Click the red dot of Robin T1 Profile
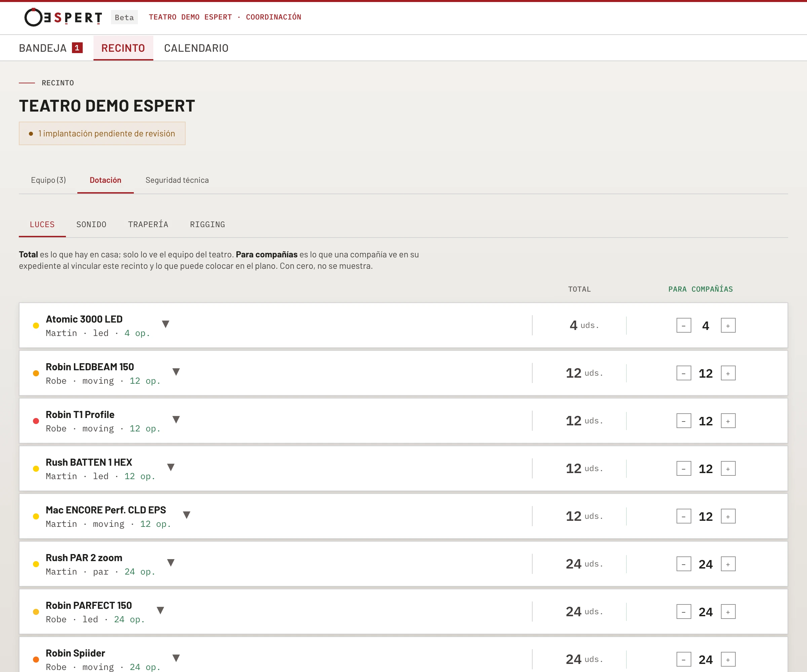Screen dimensions: 807x672 (36, 421)
